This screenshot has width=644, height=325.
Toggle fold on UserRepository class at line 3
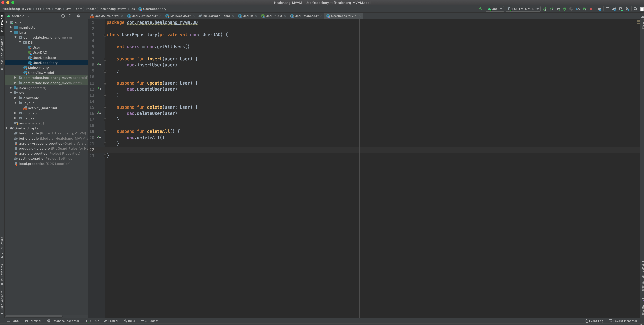[x=105, y=35]
